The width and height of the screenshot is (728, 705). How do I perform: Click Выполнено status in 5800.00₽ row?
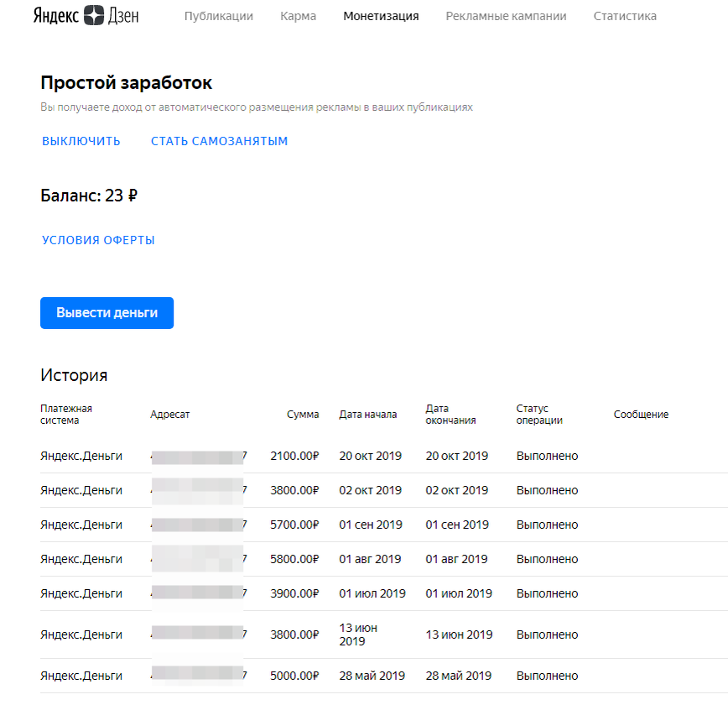[x=548, y=559]
